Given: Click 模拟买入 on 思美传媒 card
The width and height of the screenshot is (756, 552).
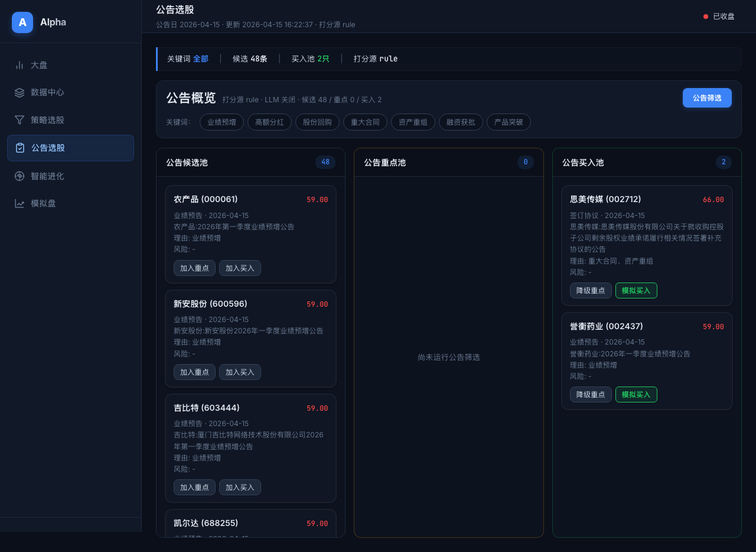Looking at the screenshot, I should 636,290.
